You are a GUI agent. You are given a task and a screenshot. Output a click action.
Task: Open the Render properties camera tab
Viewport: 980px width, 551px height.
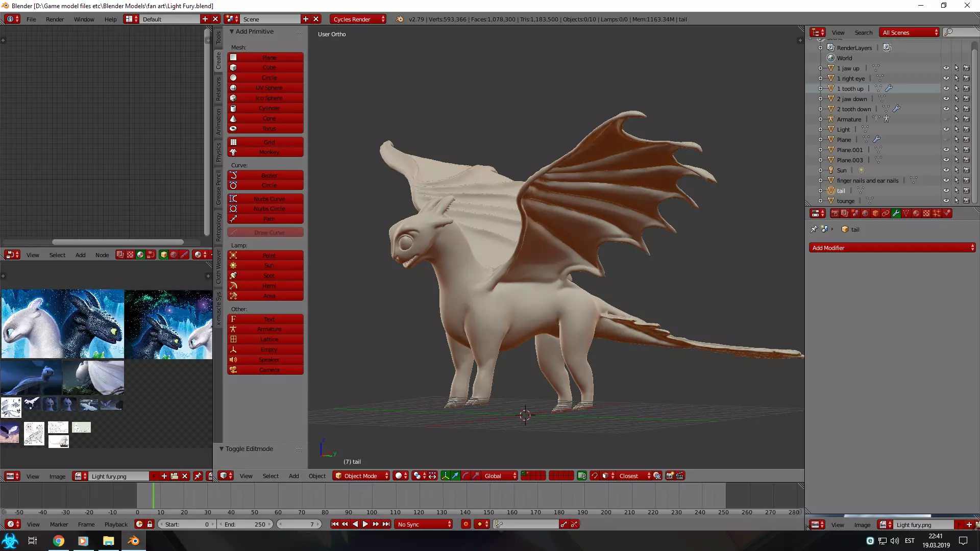click(x=835, y=213)
